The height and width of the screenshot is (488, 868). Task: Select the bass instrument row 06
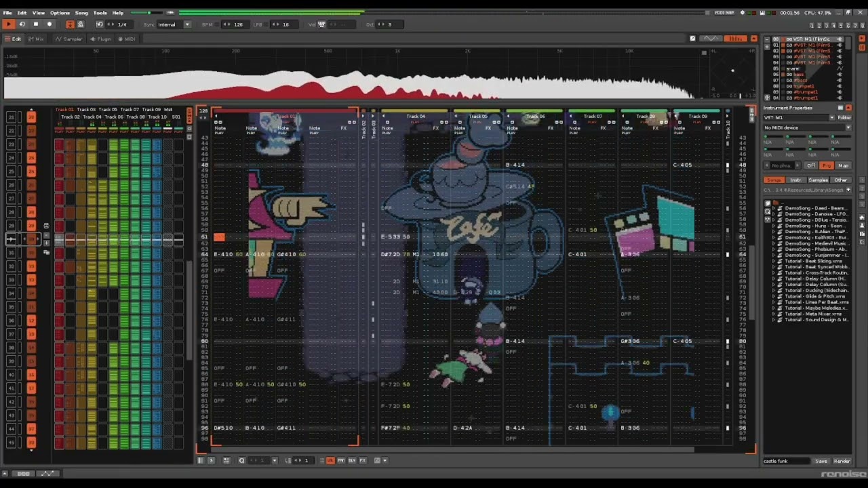(807, 75)
